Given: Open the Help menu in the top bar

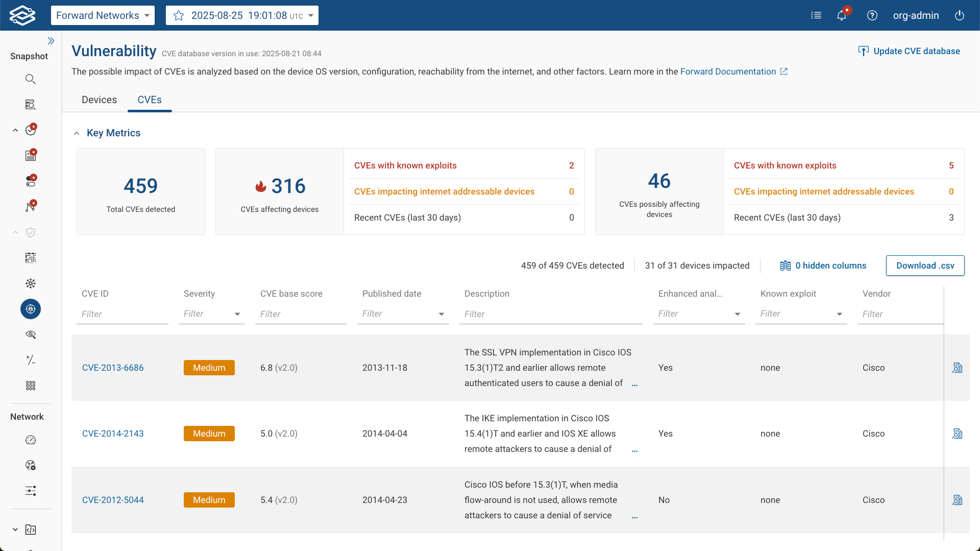Looking at the screenshot, I should point(872,15).
